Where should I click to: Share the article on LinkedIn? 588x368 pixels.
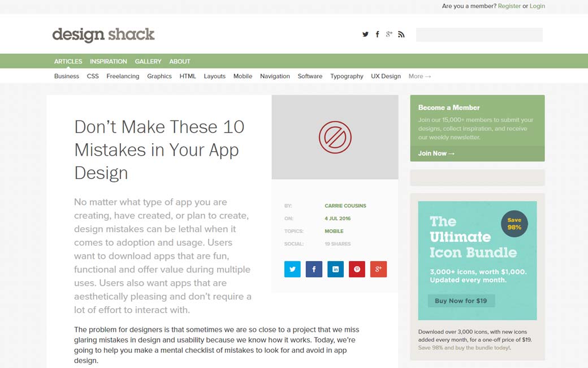(x=335, y=269)
